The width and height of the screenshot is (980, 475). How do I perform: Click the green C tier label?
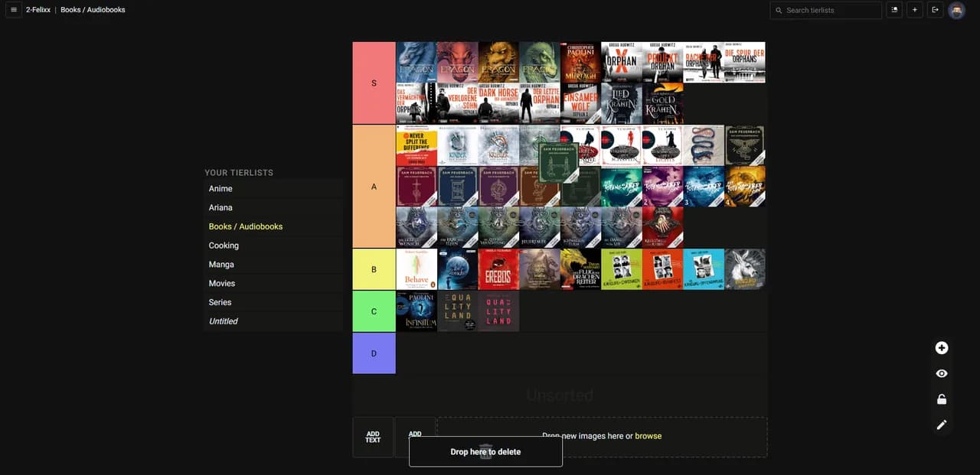(374, 311)
